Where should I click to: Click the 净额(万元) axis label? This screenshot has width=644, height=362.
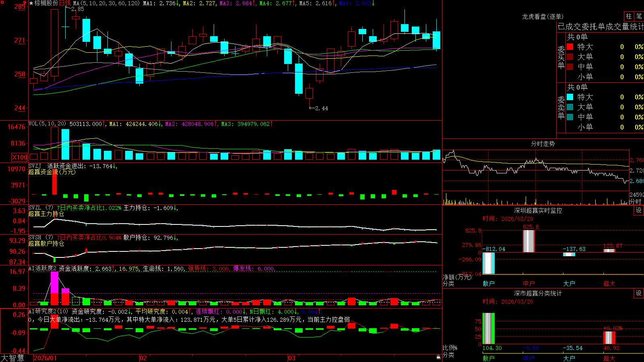pos(457,277)
